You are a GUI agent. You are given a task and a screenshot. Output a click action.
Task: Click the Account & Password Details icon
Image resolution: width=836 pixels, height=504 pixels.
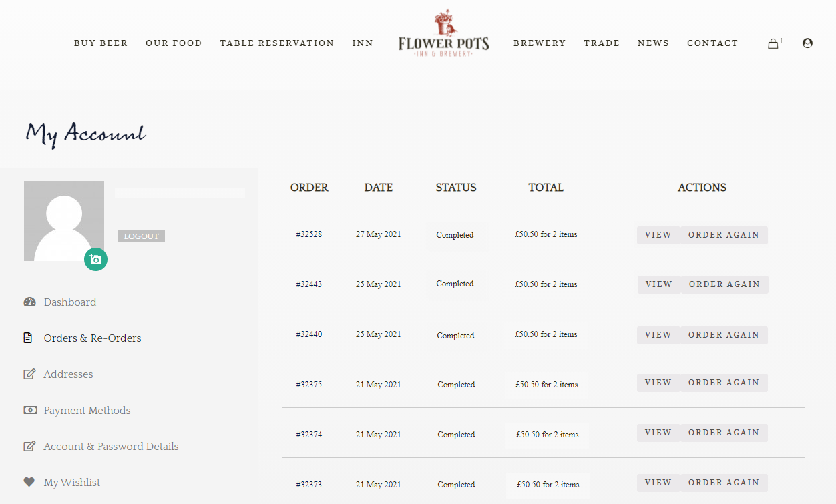tap(29, 447)
